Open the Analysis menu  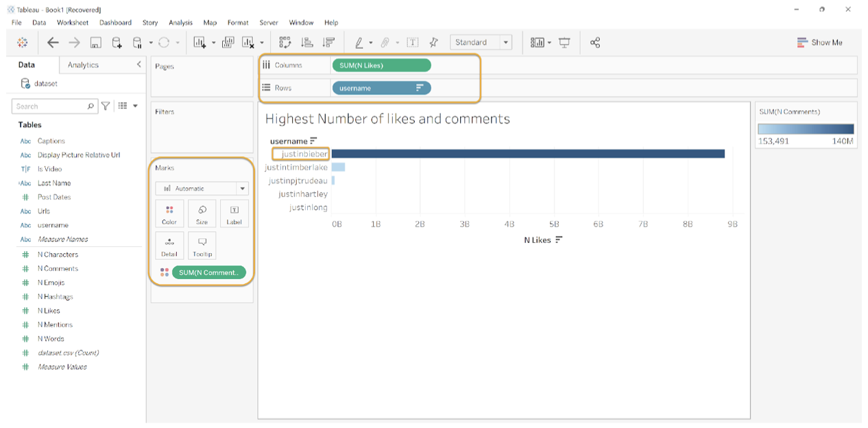180,22
